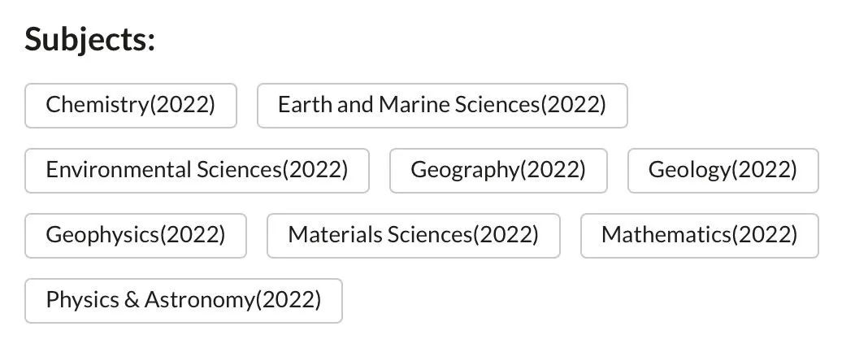This screenshot has height=361, width=868.
Task: Open the Geography(2022) subject
Action: (x=498, y=170)
